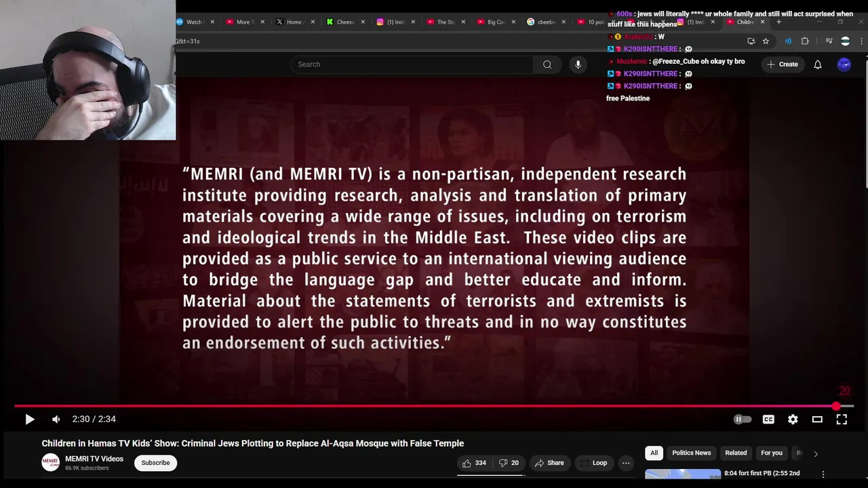Play the video with the play button

click(30, 420)
